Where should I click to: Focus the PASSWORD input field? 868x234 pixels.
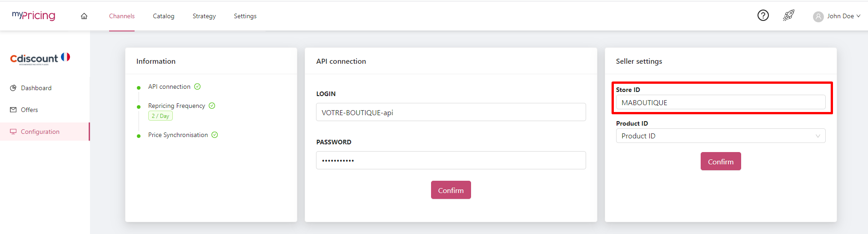tap(451, 160)
